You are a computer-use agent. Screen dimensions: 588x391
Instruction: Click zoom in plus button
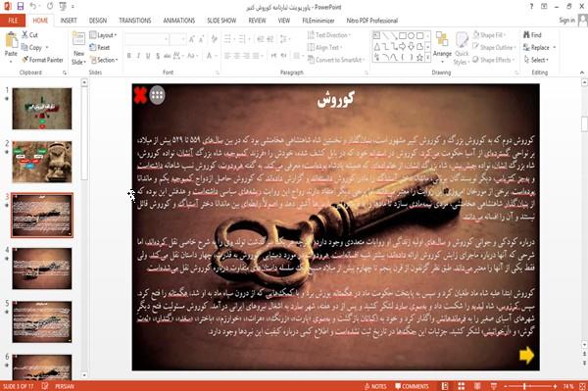(x=555, y=386)
